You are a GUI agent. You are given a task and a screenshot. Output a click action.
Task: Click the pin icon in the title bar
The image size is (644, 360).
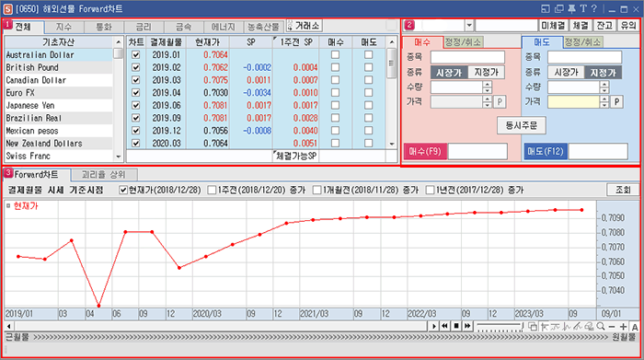click(571, 8)
